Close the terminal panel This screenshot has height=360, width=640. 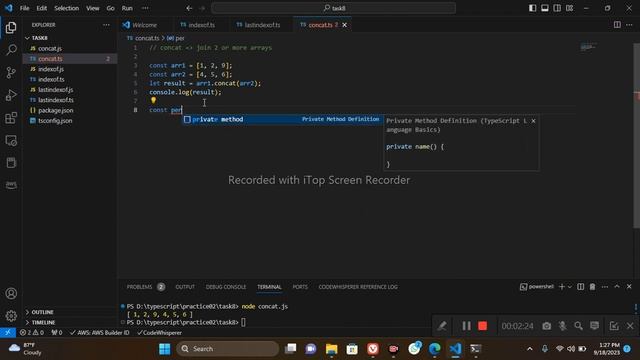tap(629, 287)
